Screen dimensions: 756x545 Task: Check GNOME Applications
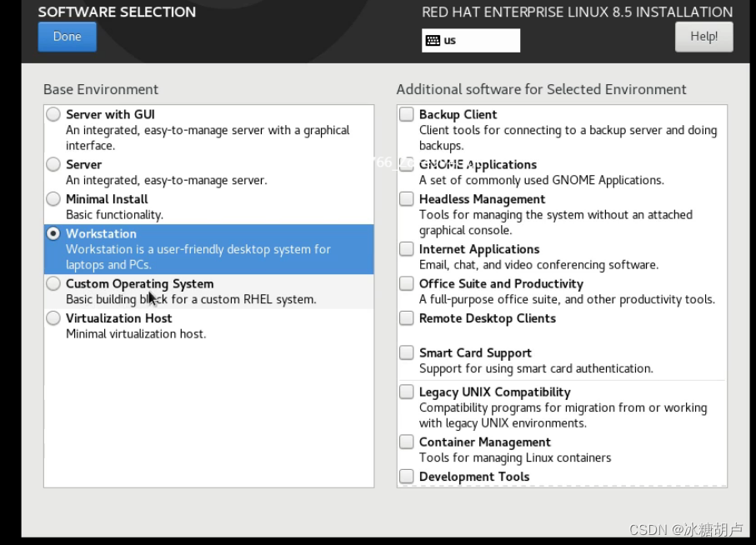tap(406, 164)
